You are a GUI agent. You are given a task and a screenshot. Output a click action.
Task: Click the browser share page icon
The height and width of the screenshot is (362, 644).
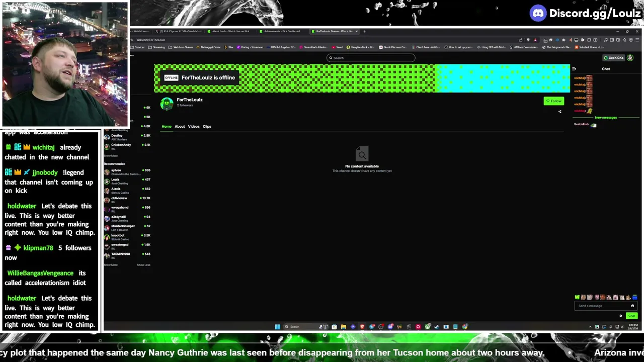click(x=521, y=40)
